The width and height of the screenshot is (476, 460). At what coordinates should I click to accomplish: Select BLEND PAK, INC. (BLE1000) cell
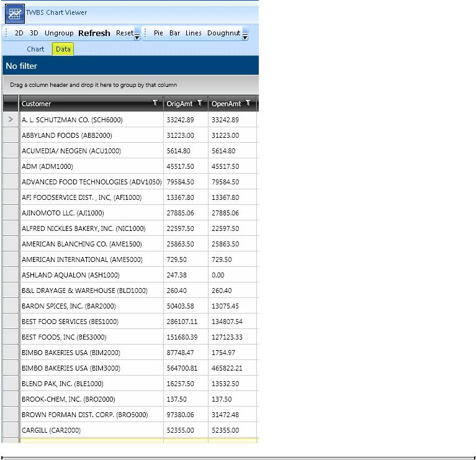[91, 384]
